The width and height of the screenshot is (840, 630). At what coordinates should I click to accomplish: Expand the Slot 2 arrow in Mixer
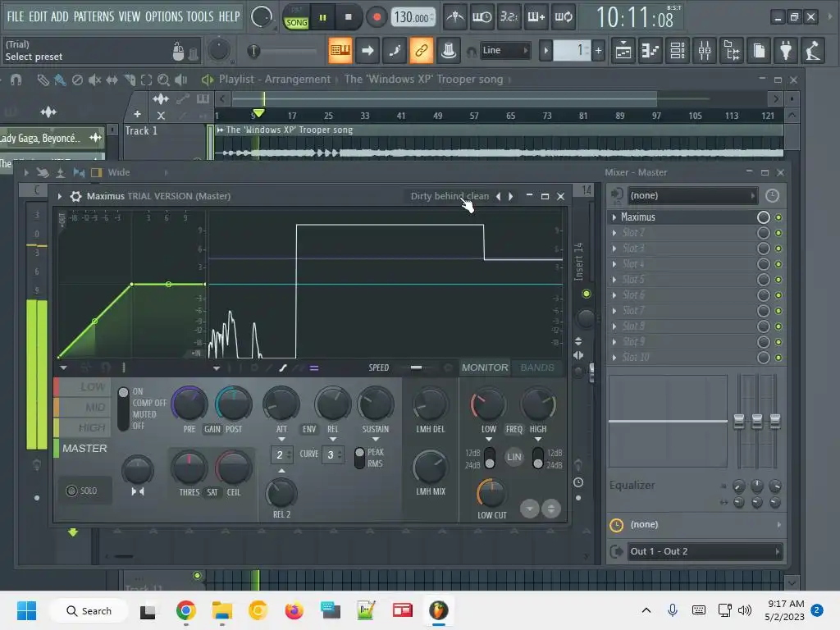(614, 232)
